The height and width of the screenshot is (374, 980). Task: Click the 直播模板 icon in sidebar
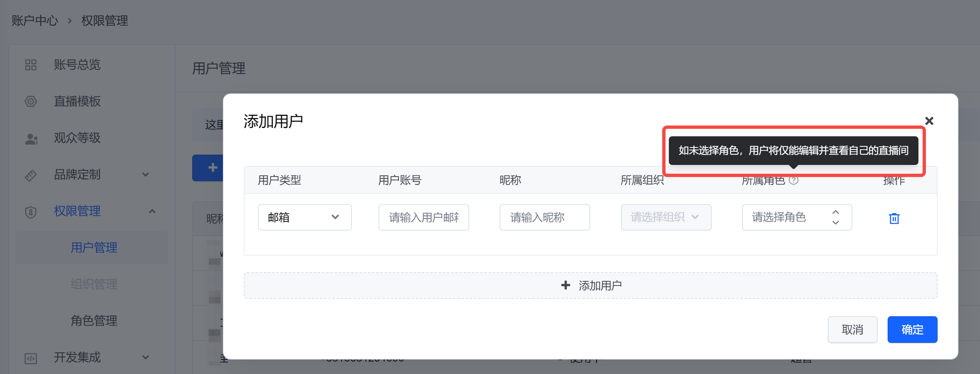(x=31, y=101)
